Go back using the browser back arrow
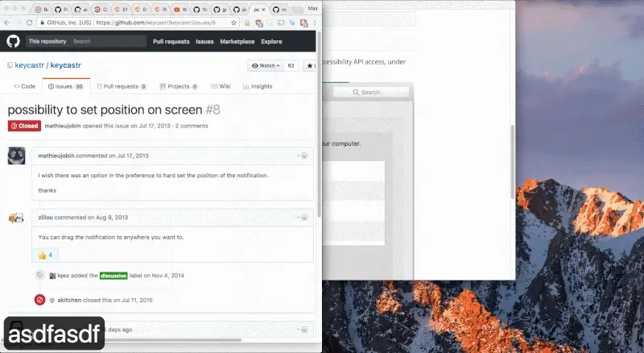This screenshot has width=644, height=353. click(9, 23)
